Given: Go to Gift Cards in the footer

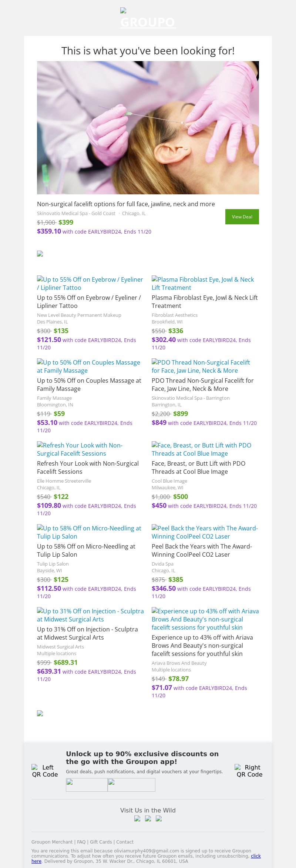Looking at the screenshot, I should click(101, 842).
